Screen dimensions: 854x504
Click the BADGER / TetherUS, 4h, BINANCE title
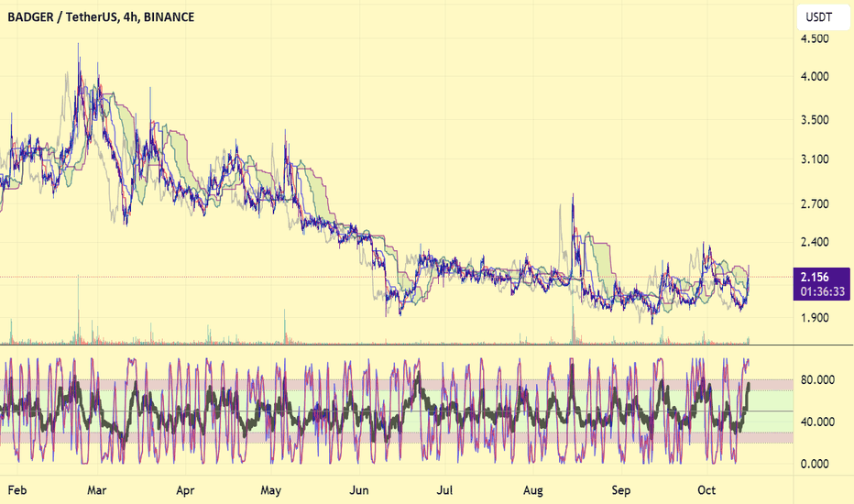101,17
